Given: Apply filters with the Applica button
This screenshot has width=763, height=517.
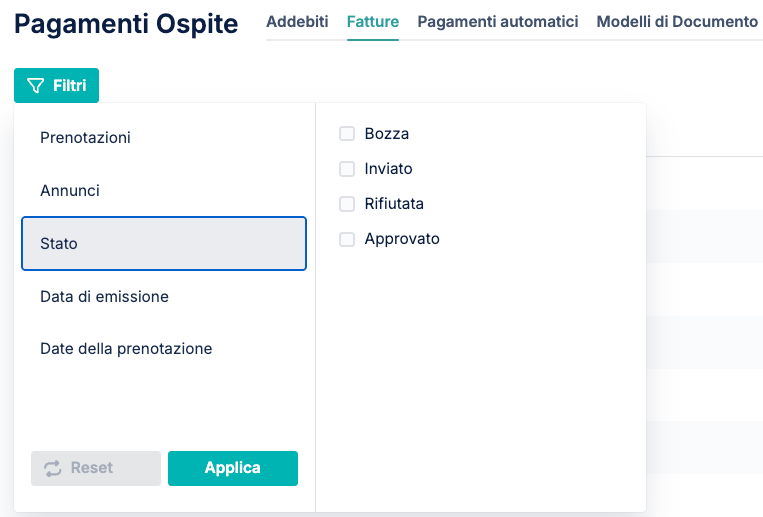Looking at the screenshot, I should [233, 468].
